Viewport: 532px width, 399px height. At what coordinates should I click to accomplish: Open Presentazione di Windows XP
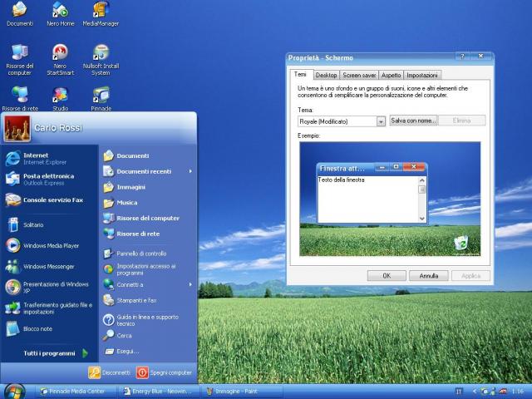tap(49, 287)
